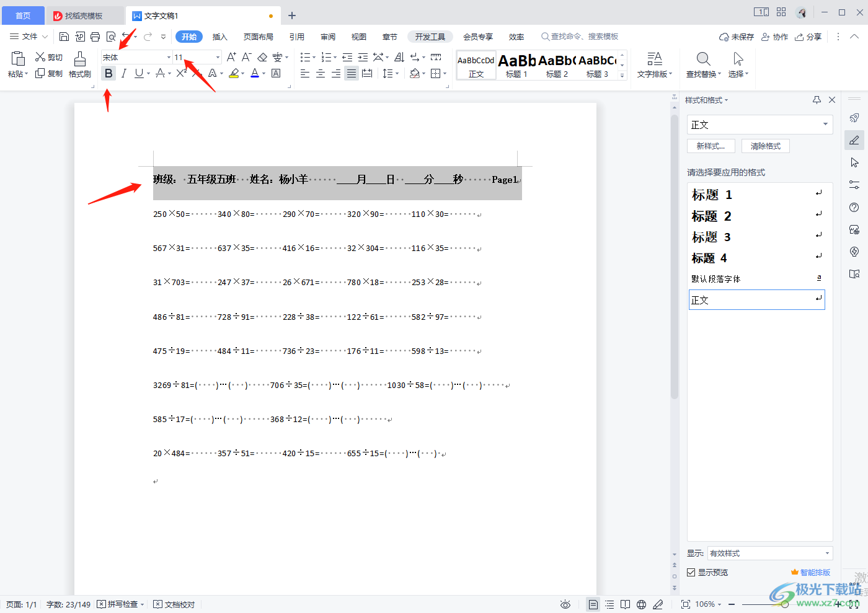Screen dimensions: 868x613
Task: Open the font name dropdown (宋体)
Action: (169, 57)
